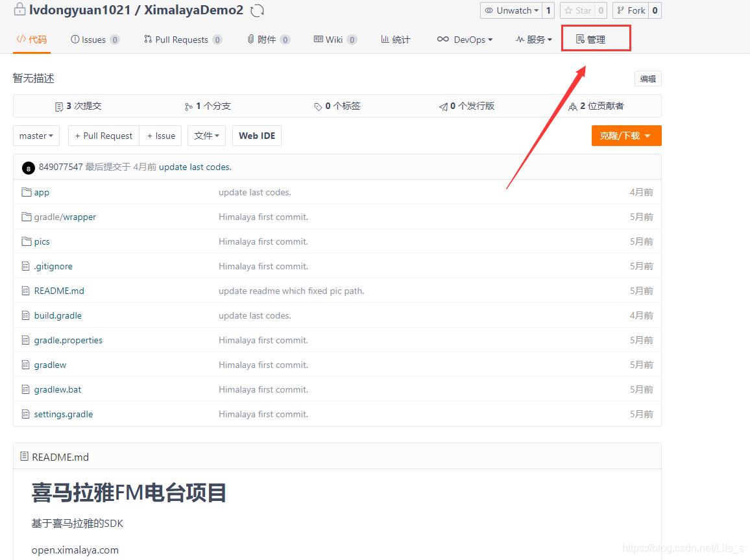
Task: Open the 管理 settings page
Action: coord(596,38)
